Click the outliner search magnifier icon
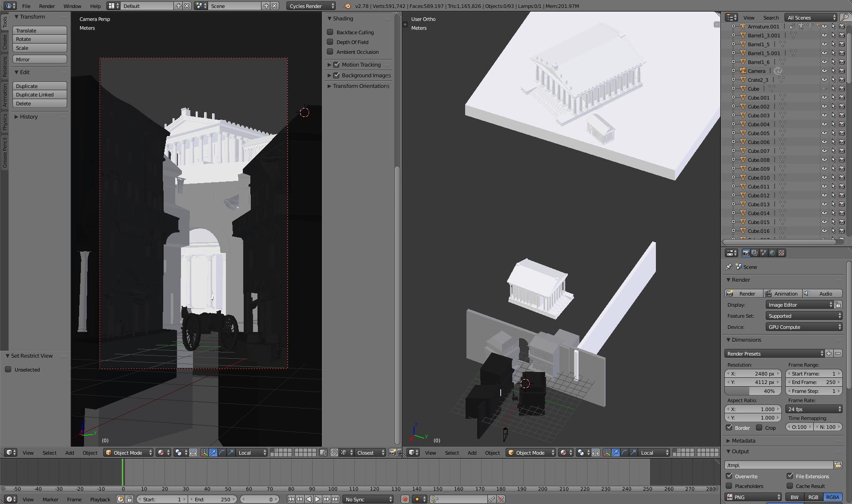Image resolution: width=852 pixels, height=504 pixels. coord(845,17)
